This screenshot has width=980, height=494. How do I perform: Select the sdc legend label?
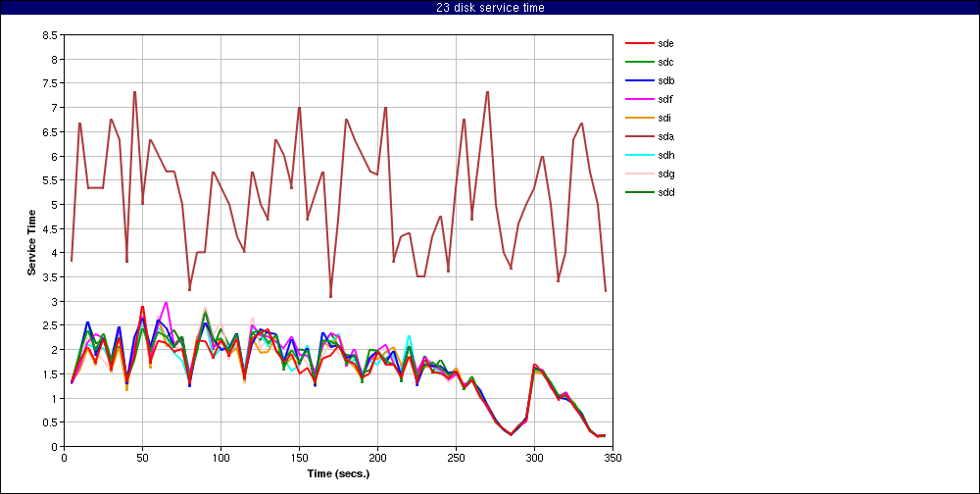(665, 62)
